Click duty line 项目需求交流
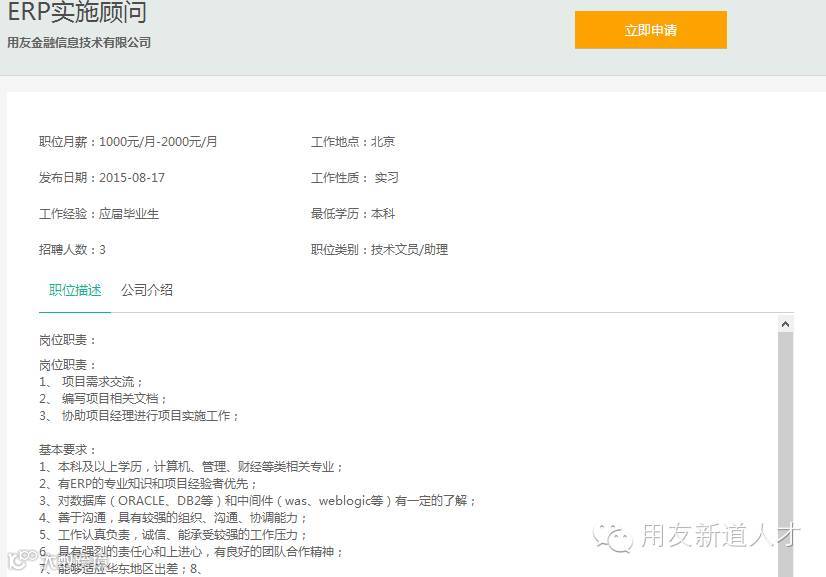The width and height of the screenshot is (826, 577). click(x=91, y=382)
